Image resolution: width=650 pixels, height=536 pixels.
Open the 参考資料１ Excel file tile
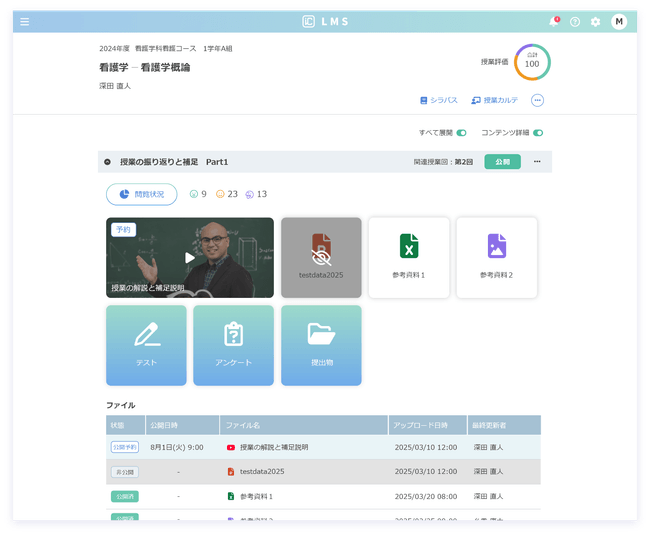click(x=408, y=257)
